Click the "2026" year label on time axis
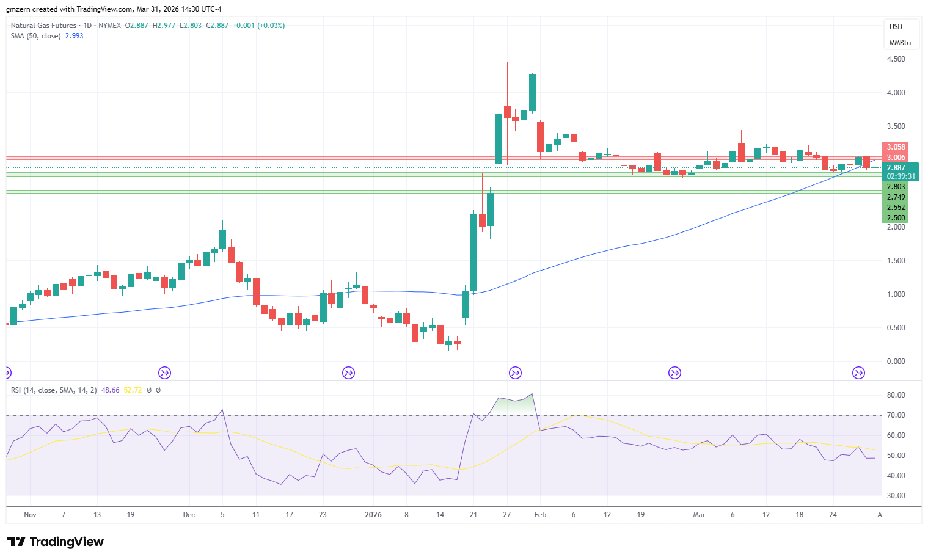The width and height of the screenshot is (928, 560). click(373, 515)
